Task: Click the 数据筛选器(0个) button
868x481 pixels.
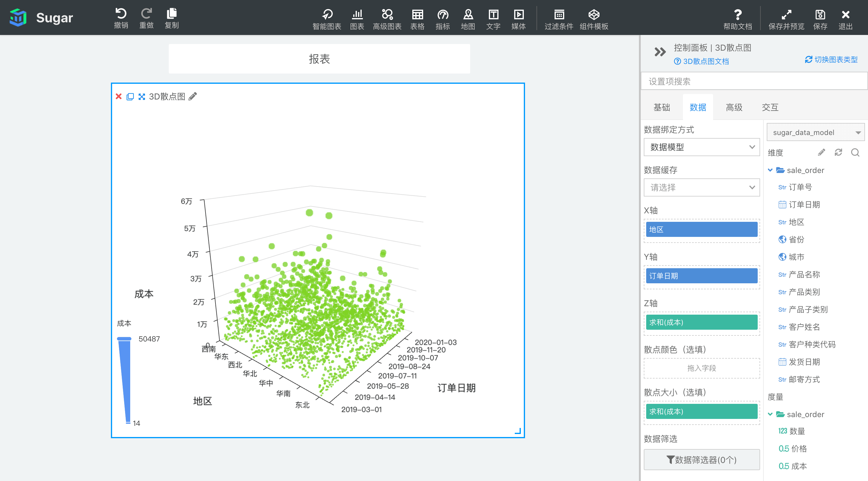Action: coord(702,459)
